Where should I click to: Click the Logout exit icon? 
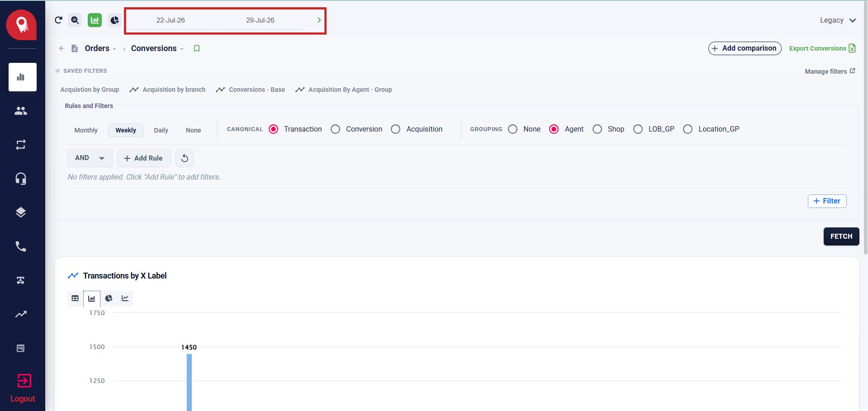coord(24,381)
